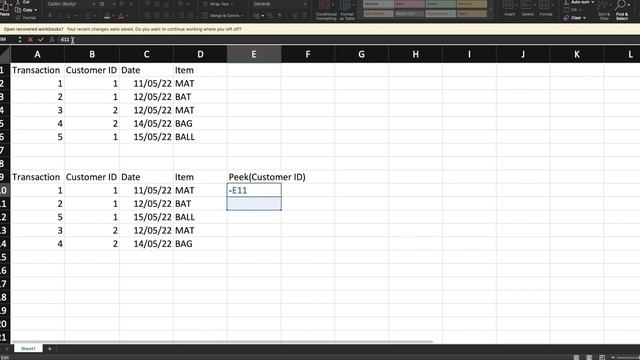Click '15/05/22' date in row 12
Image resolution: width=640 pixels, height=360 pixels.
[x=146, y=217]
